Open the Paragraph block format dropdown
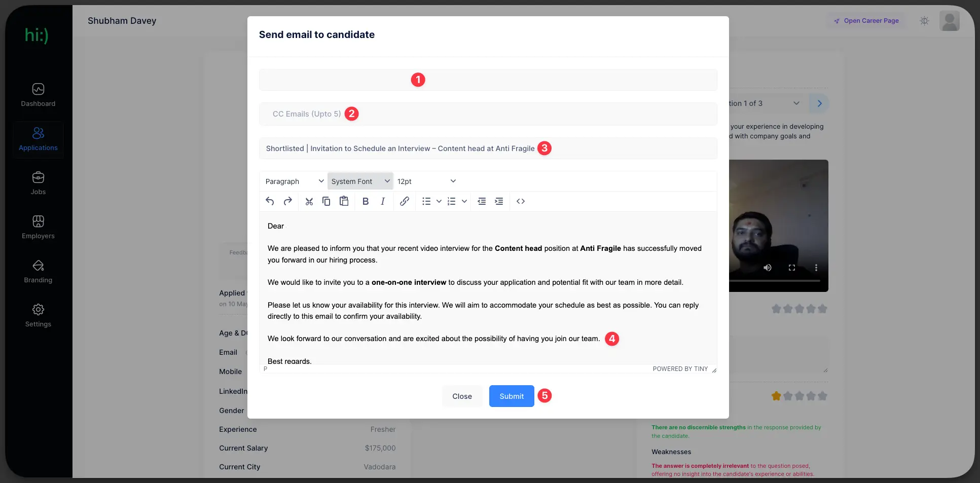The height and width of the screenshot is (483, 980). click(x=294, y=181)
